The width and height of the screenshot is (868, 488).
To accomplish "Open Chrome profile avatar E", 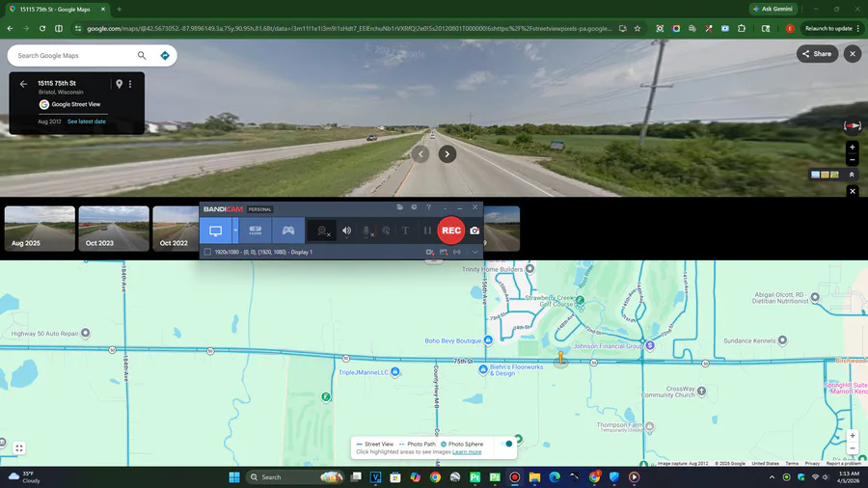I will coord(790,28).
